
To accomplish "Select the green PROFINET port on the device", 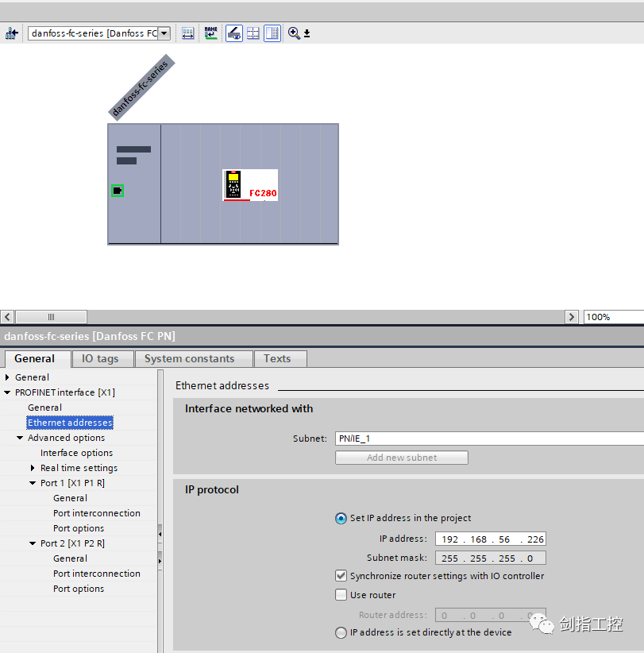I will coord(117,190).
